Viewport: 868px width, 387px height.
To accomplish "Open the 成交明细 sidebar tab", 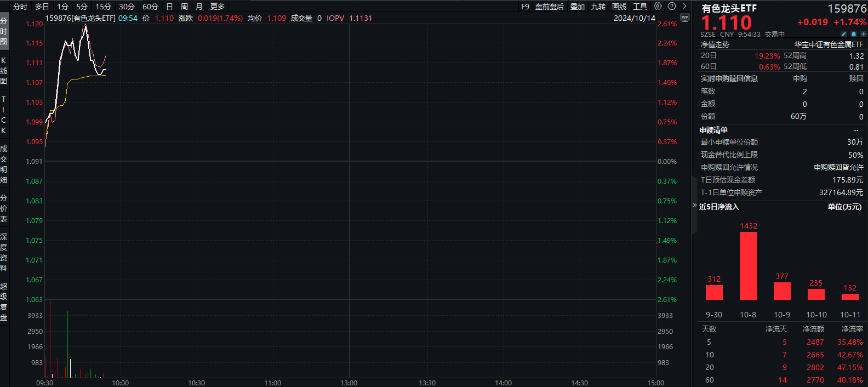I will click(4, 164).
